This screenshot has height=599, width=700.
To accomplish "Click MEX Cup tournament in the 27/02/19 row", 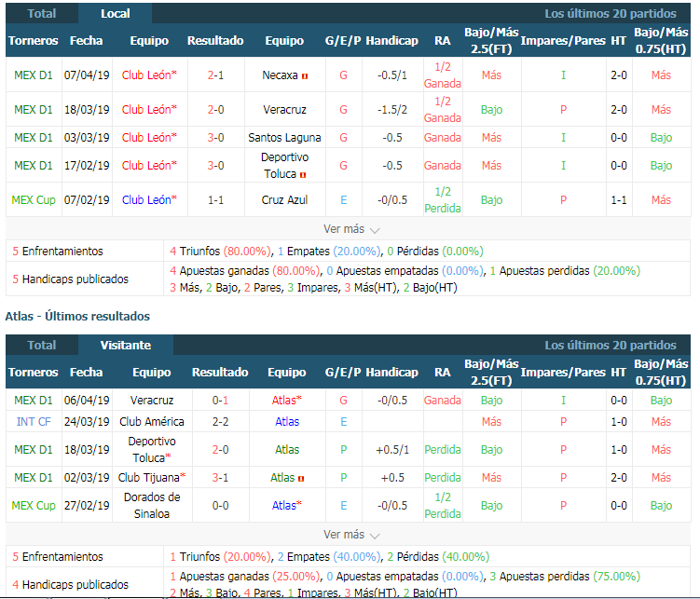I will click(34, 505).
